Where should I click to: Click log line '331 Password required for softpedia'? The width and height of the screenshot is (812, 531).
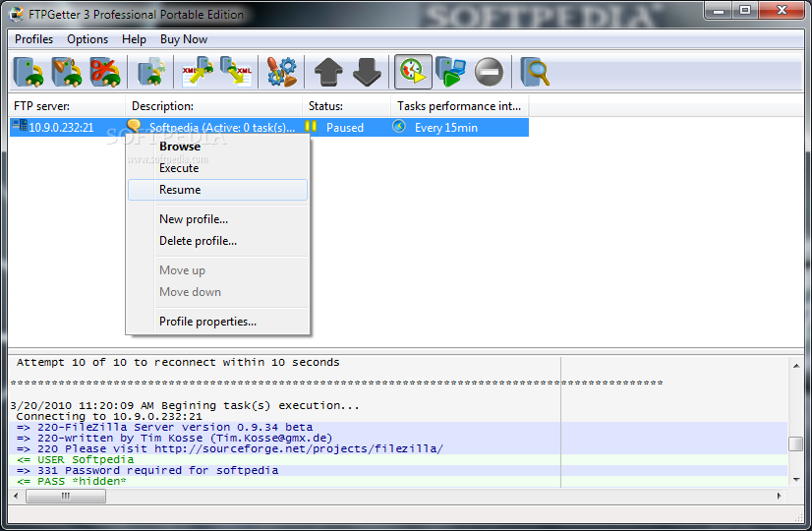point(147,470)
